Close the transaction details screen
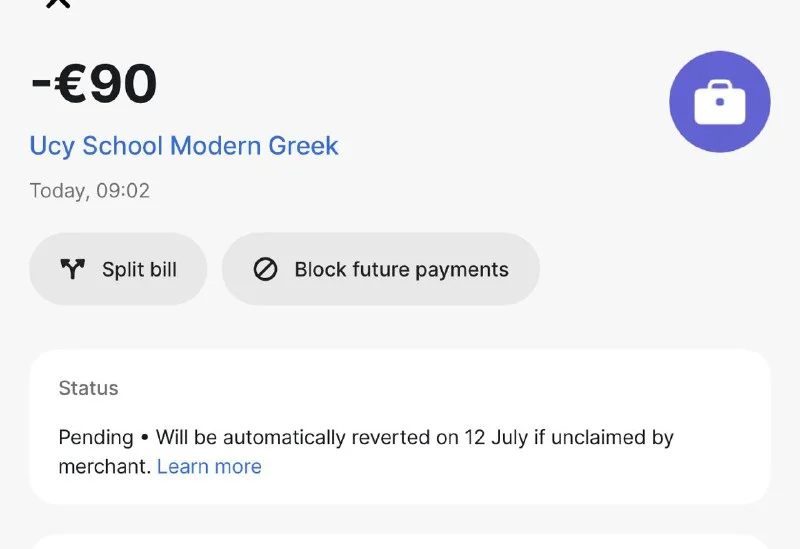The height and width of the screenshot is (549, 800). click(58, 3)
